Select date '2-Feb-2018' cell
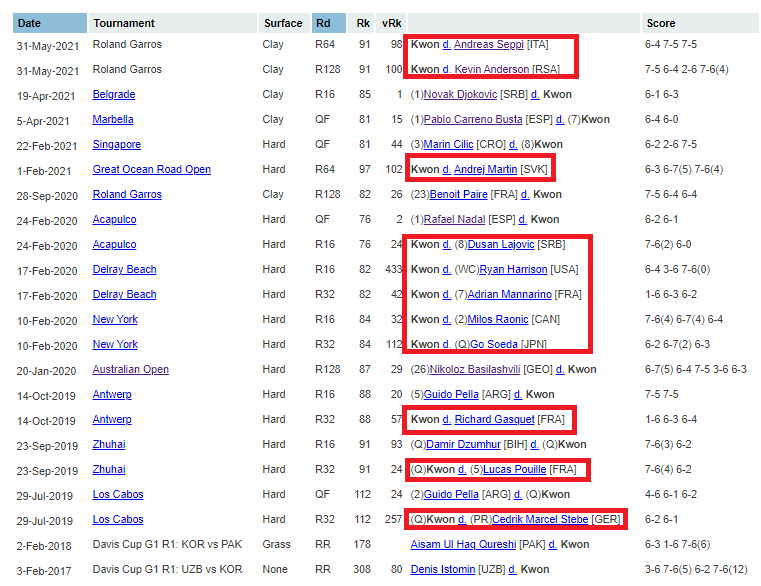 click(x=44, y=546)
